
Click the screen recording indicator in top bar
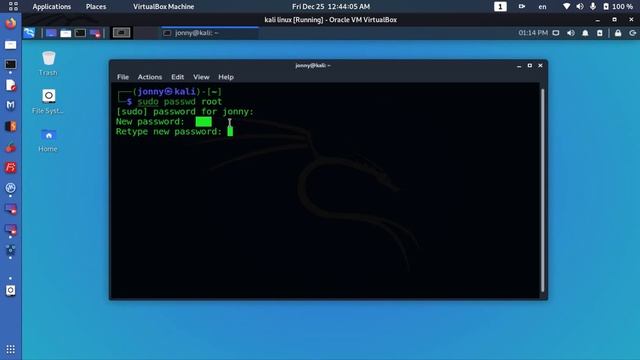pos(522,6)
